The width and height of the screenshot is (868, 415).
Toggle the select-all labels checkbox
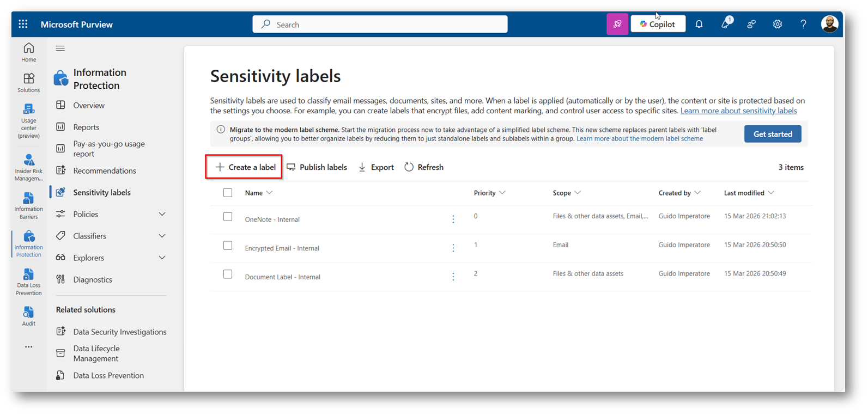coord(228,193)
